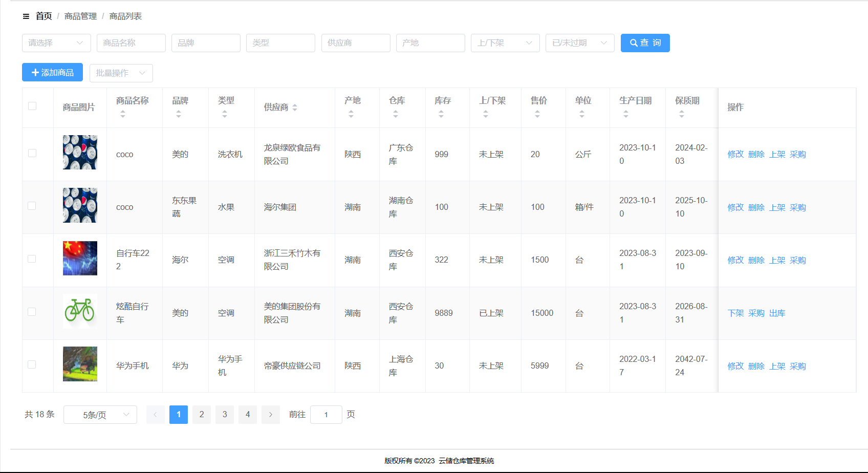Open the 炫酷自行车 bicycle thumbnail
The height and width of the screenshot is (473, 868).
[x=80, y=311]
